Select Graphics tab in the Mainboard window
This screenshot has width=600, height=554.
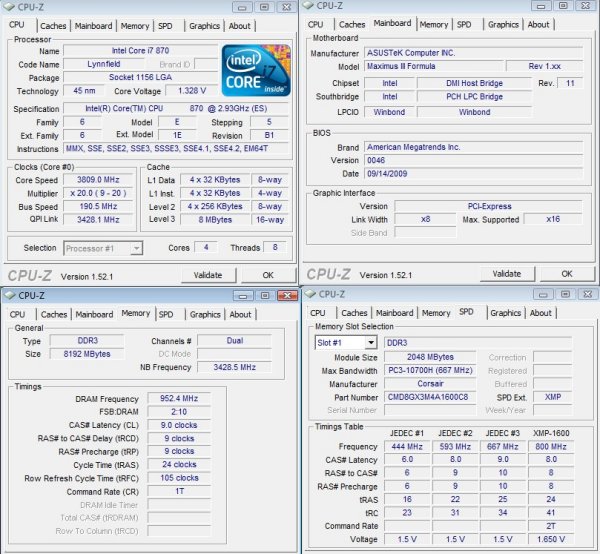coord(503,24)
